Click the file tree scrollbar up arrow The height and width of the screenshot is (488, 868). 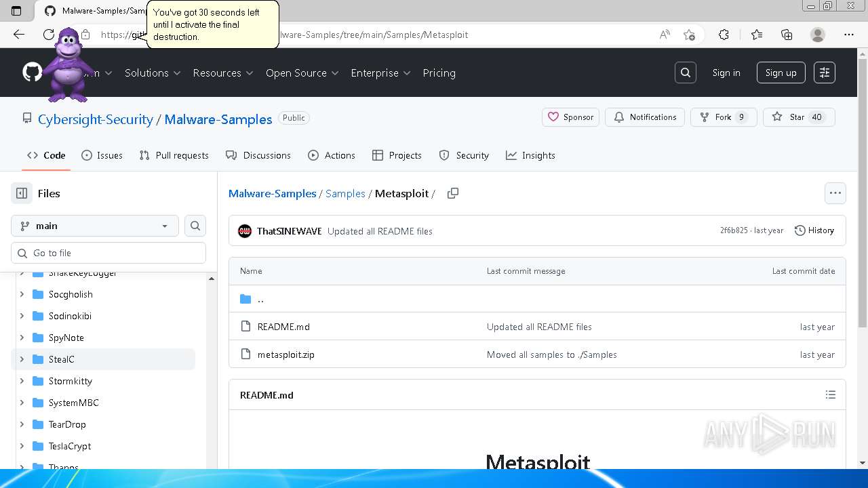[x=212, y=279]
